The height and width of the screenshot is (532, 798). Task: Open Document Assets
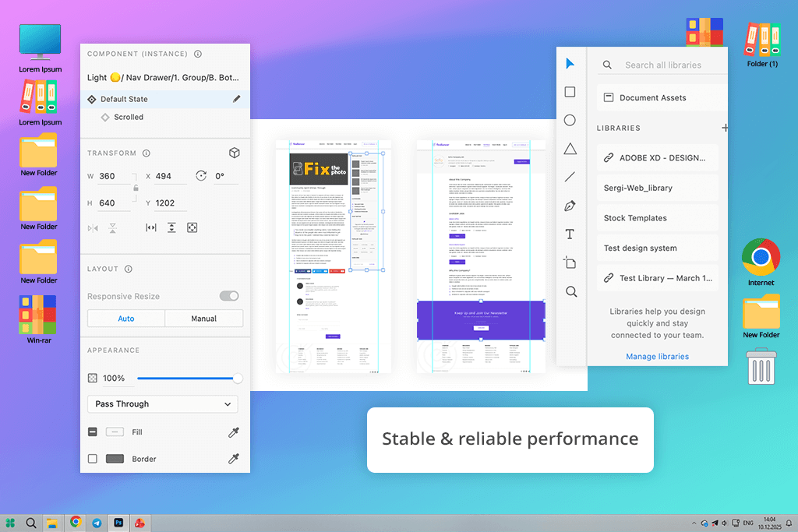662,97
